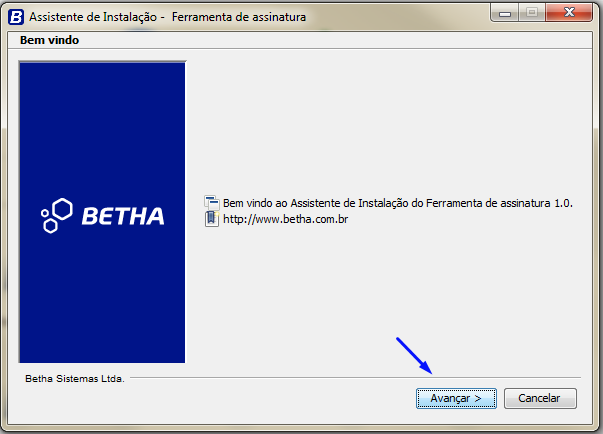Click the dark blue banner image background
This screenshot has width=603, height=434.
(102, 115)
